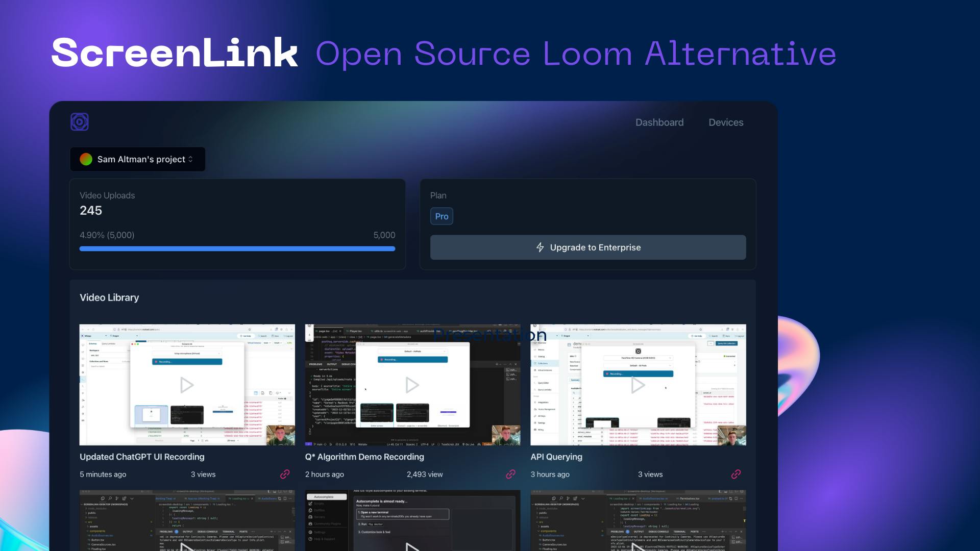Image resolution: width=980 pixels, height=551 pixels.
Task: Expand the project selector chevron arrows
Action: click(x=191, y=159)
